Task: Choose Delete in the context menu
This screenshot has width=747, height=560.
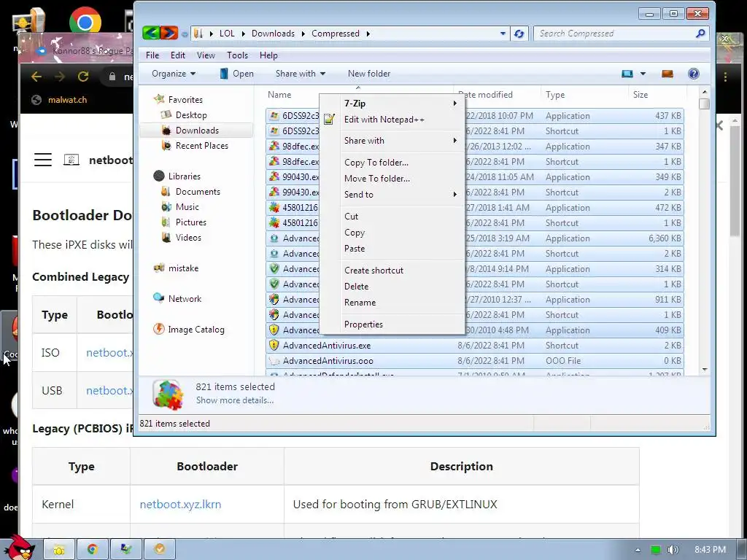Action: pyautogui.click(x=356, y=286)
